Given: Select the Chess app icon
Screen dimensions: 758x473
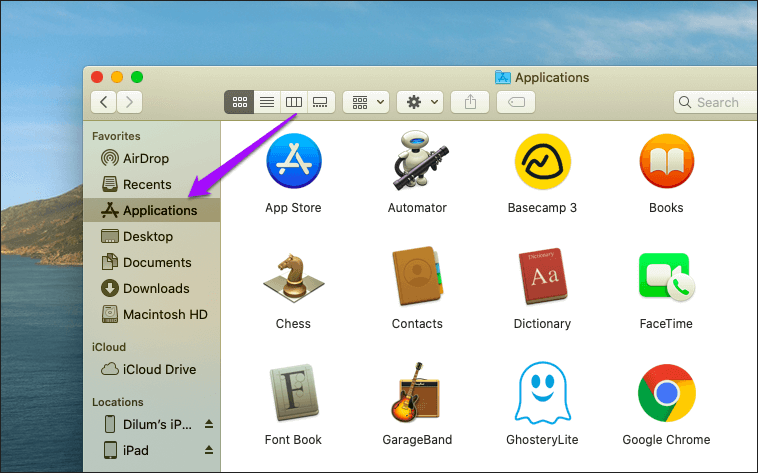Looking at the screenshot, I should (x=293, y=278).
